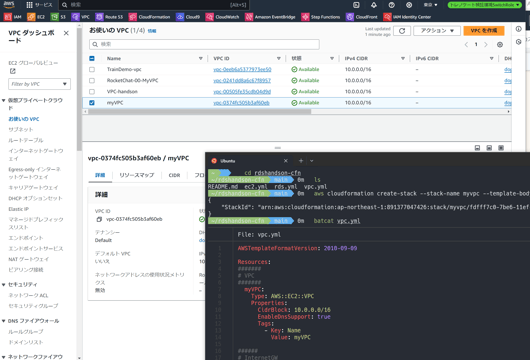Switch to the CIDR tab

[x=174, y=175]
